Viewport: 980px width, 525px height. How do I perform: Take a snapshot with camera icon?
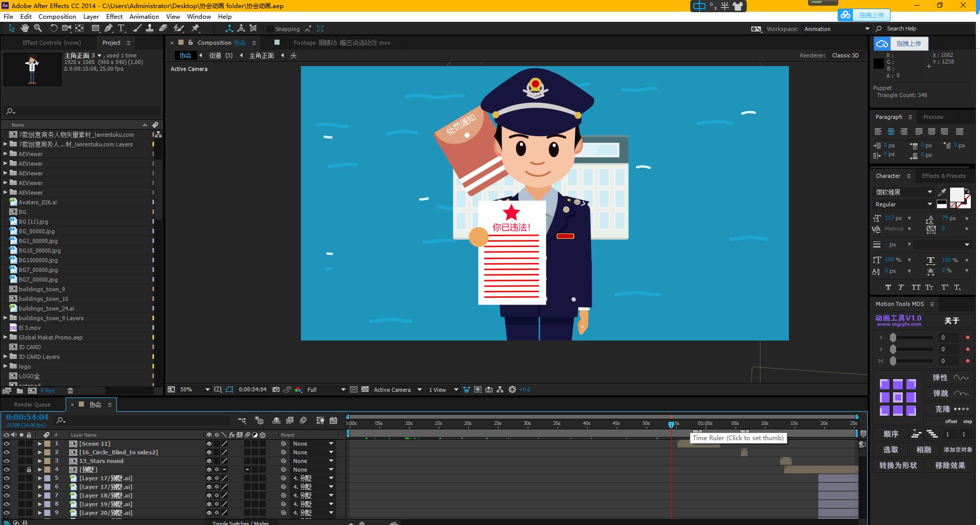click(276, 389)
